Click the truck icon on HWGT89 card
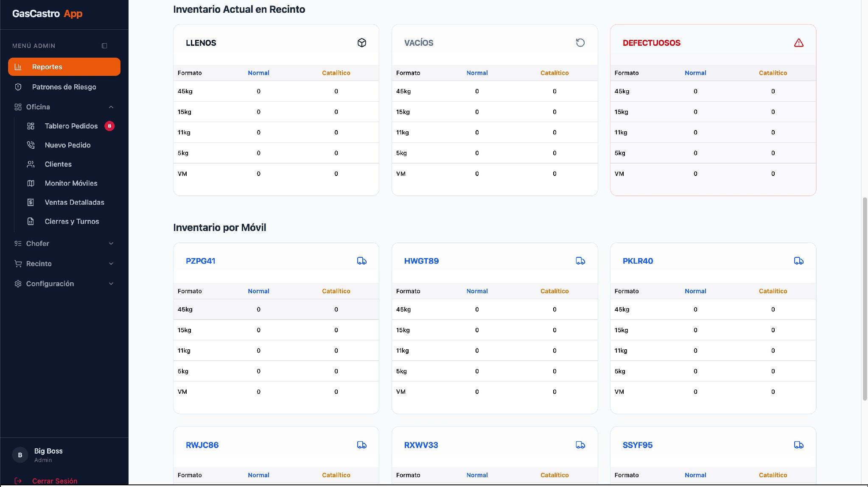Image resolution: width=868 pixels, height=487 pixels. [580, 261]
